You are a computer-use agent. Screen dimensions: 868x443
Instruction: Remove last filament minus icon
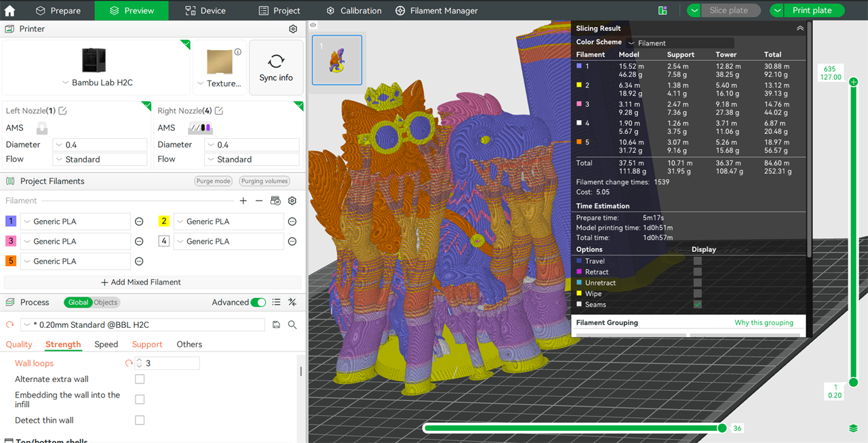pyautogui.click(x=259, y=201)
